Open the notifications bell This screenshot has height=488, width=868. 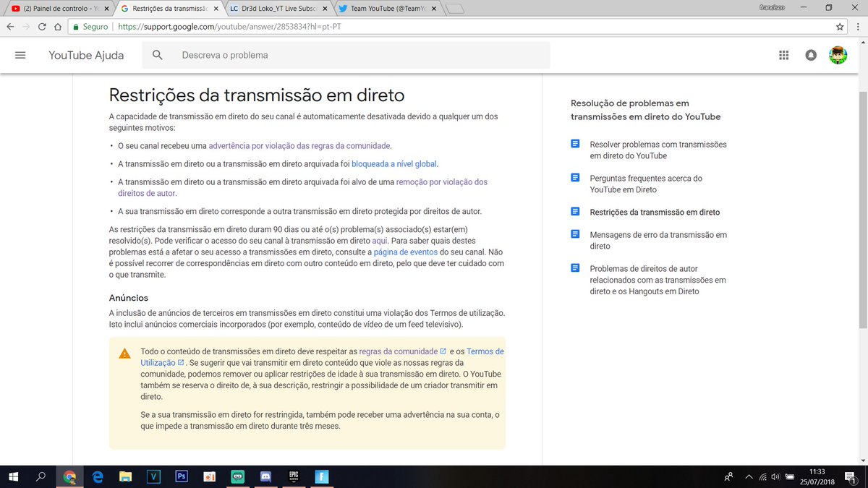(x=811, y=55)
